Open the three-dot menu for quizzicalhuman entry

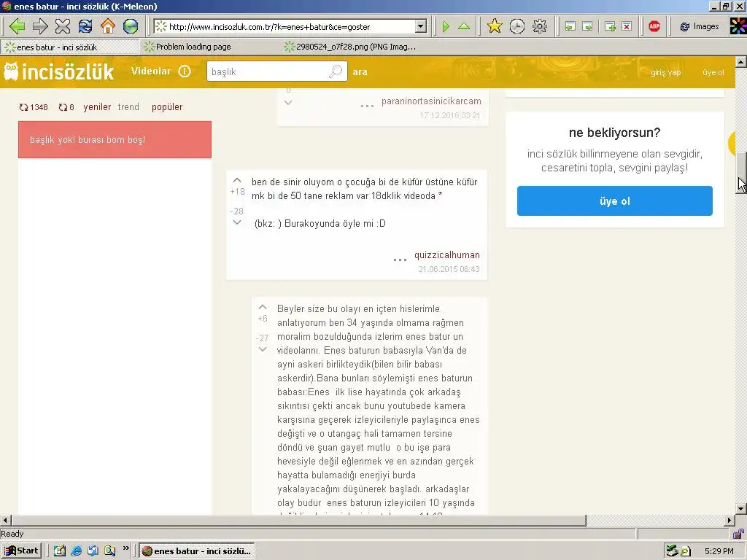(400, 260)
